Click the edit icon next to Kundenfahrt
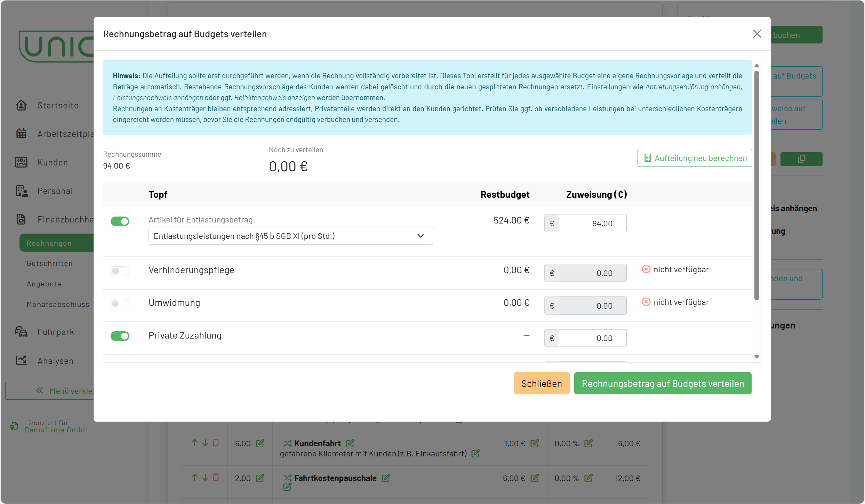The height and width of the screenshot is (504, 865). click(350, 443)
